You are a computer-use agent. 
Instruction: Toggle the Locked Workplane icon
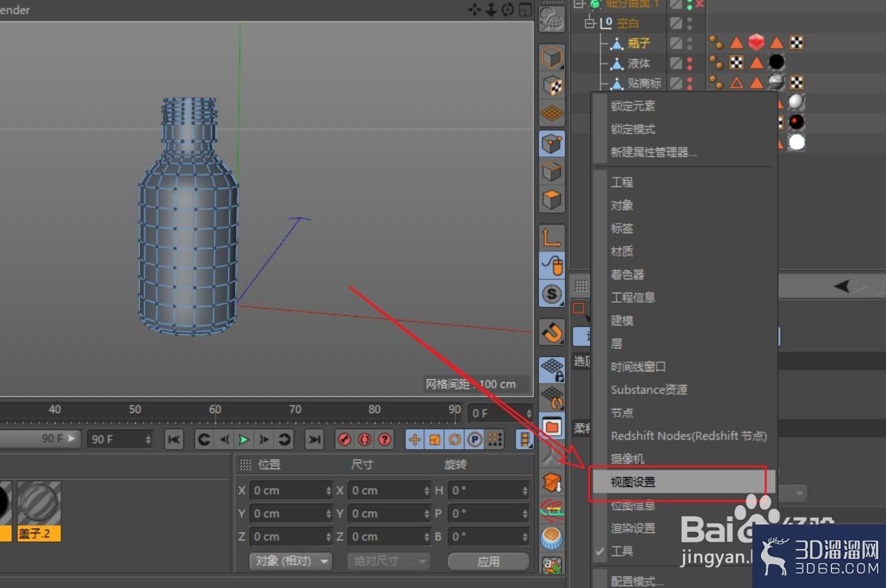tap(552, 369)
